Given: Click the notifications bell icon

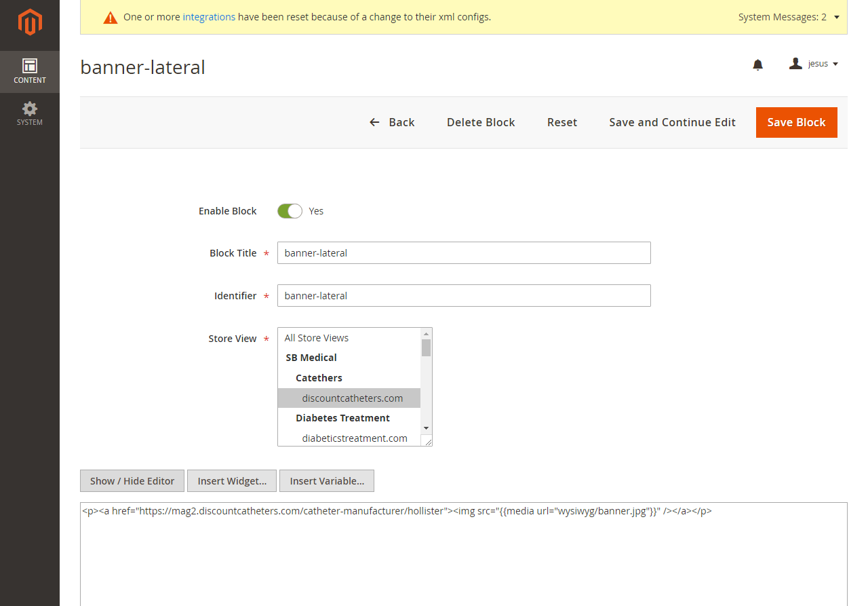Looking at the screenshot, I should [x=757, y=64].
